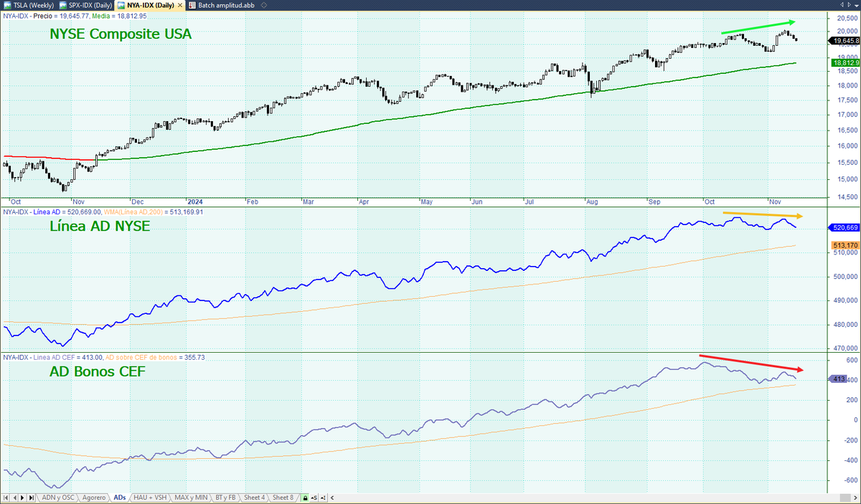
Task: Open the MAX y MIN sheet tab
Action: coord(191,497)
